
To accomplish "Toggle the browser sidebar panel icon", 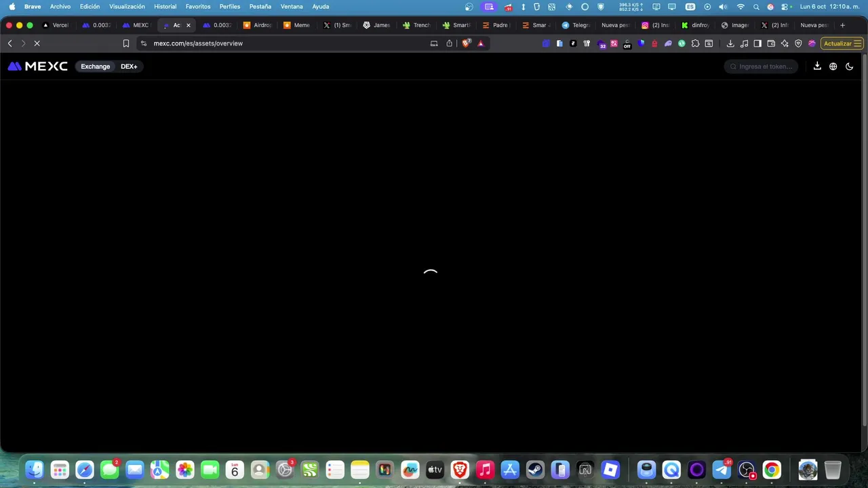I will click(757, 43).
